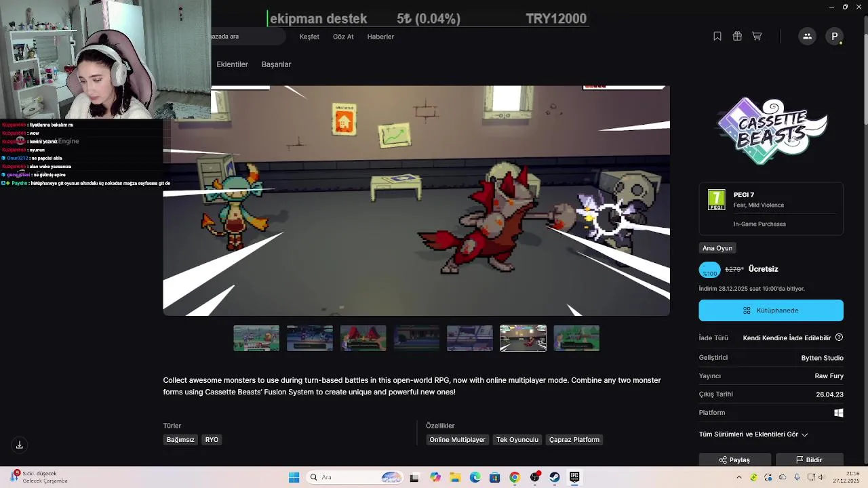Screen dimensions: 868x488
Task: Click the release date 26.04.23
Action: tap(829, 394)
